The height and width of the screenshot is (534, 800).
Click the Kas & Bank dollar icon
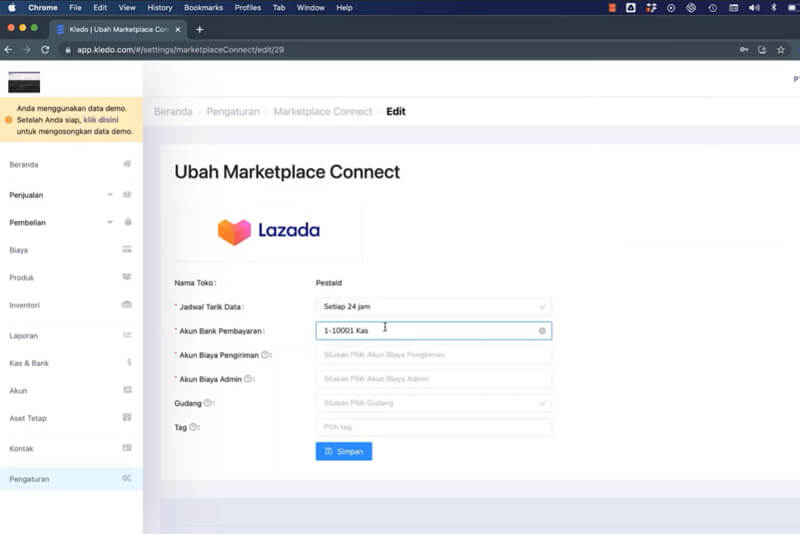point(129,363)
